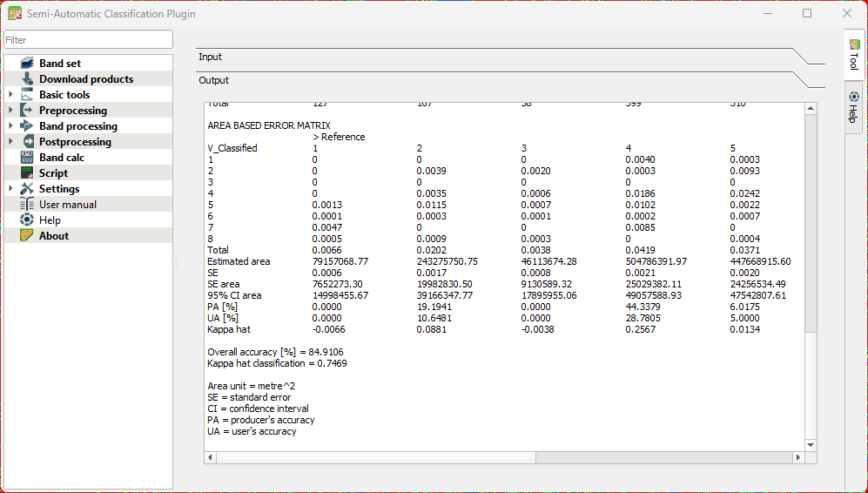This screenshot has height=493, width=868.
Task: Open the About entry
Action: (x=53, y=236)
